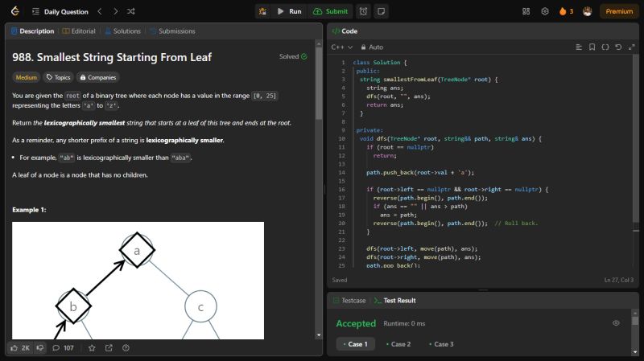The height and width of the screenshot is (361, 644).
Task: Toggle the eye icon in Test Result
Action: [x=616, y=322]
